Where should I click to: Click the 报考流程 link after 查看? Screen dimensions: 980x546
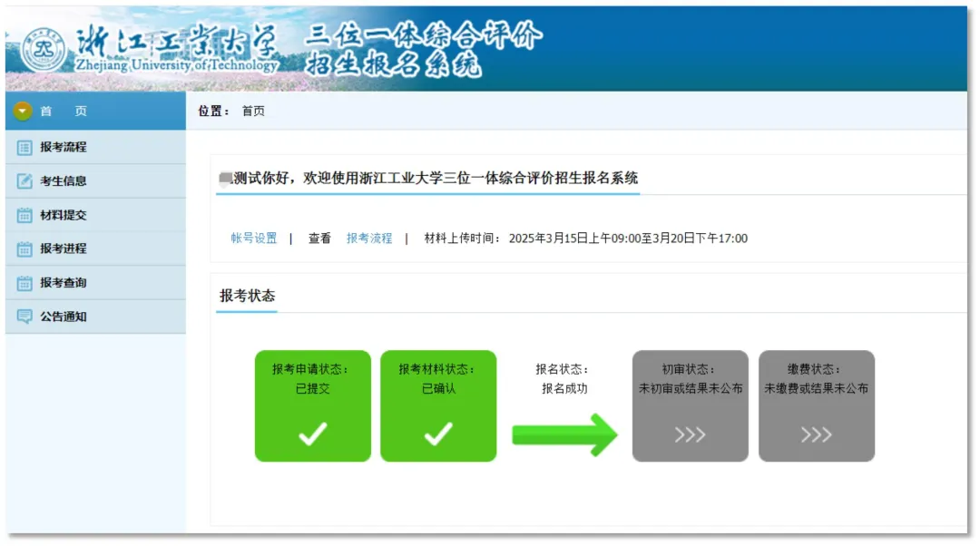369,238
